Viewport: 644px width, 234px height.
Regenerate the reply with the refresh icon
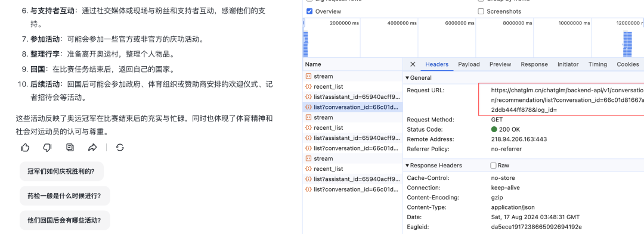[120, 148]
